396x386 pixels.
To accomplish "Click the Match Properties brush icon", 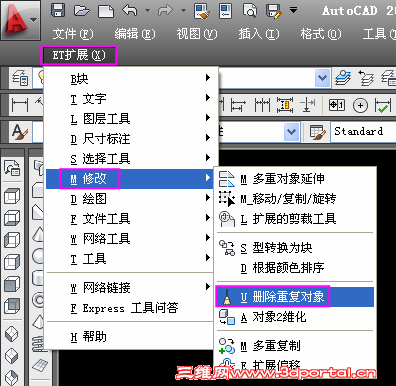I will point(202,11).
